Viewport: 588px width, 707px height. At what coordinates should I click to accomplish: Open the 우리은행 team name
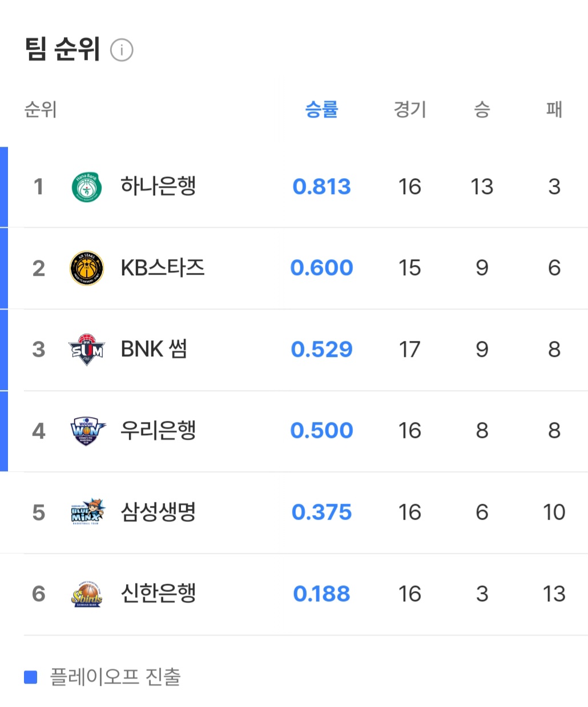tap(158, 430)
